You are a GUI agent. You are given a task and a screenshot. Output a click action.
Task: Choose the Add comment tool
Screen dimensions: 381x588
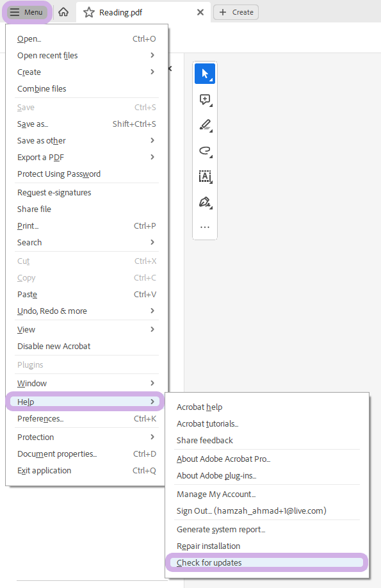tap(205, 99)
